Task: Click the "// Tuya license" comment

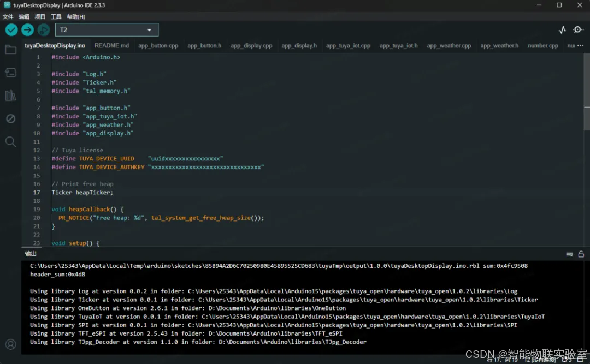Action: (x=77, y=150)
